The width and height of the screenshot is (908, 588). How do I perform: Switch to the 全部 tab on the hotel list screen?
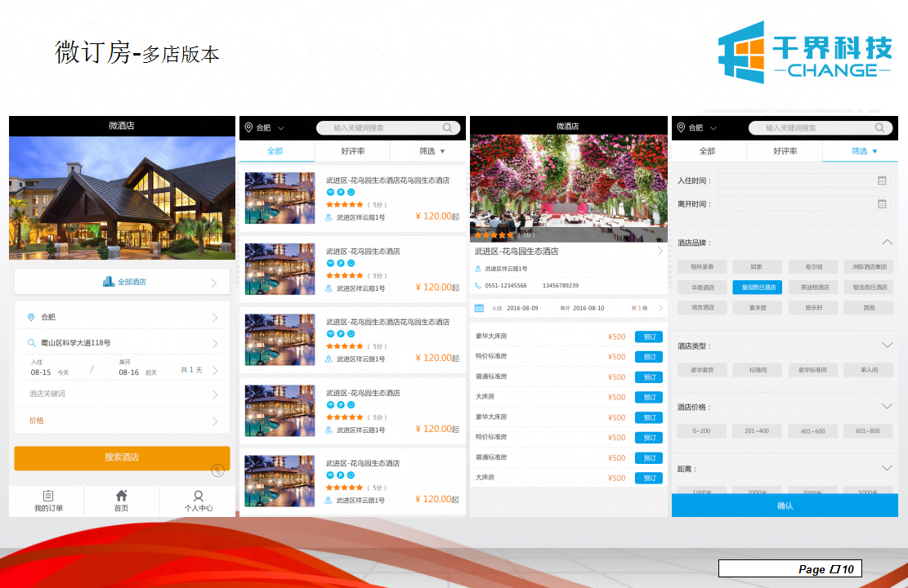tap(275, 151)
